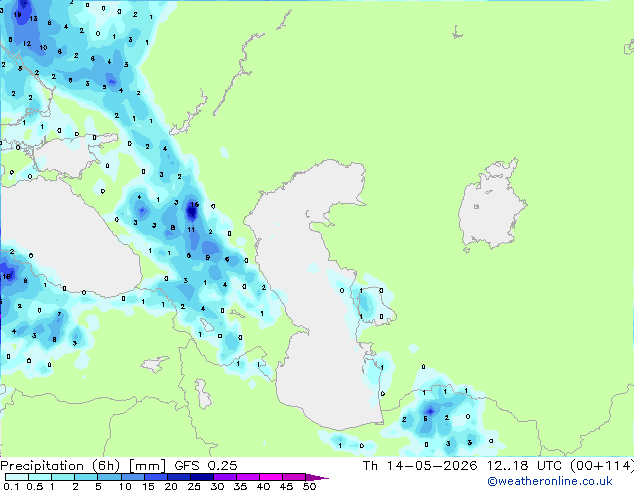This screenshot has width=634, height=490.
Task: Select the 0.5–1 mm legend color box
Action: tap(40, 477)
